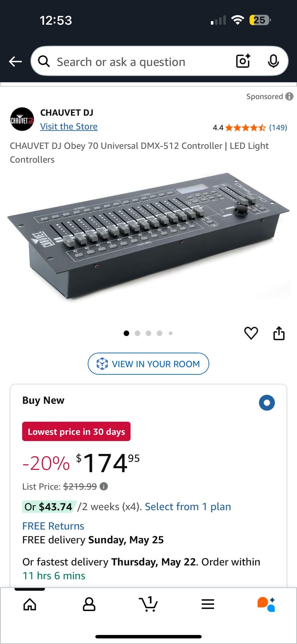The image size is (297, 644).
Task: Visit the CHAUVET DJ store link
Action: 69,126
